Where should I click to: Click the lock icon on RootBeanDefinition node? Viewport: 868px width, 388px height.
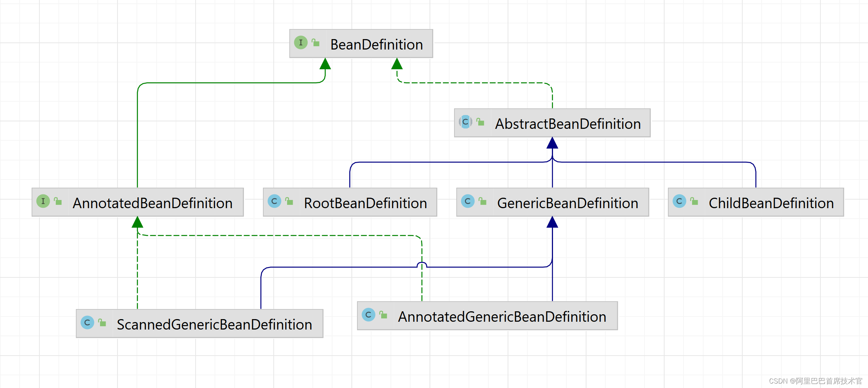(289, 201)
